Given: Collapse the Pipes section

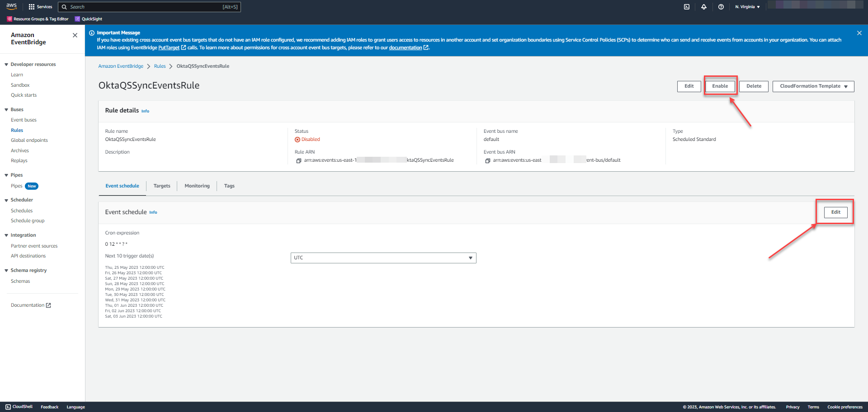Looking at the screenshot, I should pyautogui.click(x=6, y=175).
